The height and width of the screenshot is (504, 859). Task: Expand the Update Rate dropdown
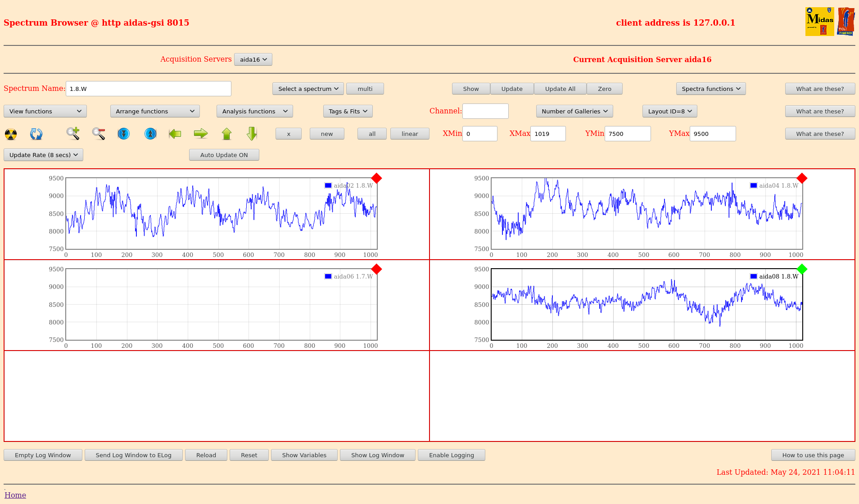[43, 155]
